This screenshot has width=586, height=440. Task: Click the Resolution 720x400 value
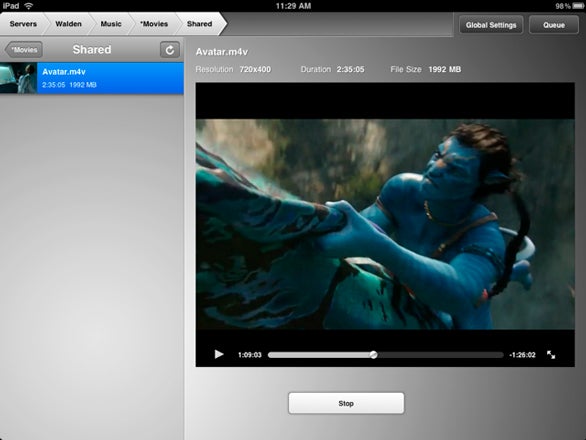255,69
